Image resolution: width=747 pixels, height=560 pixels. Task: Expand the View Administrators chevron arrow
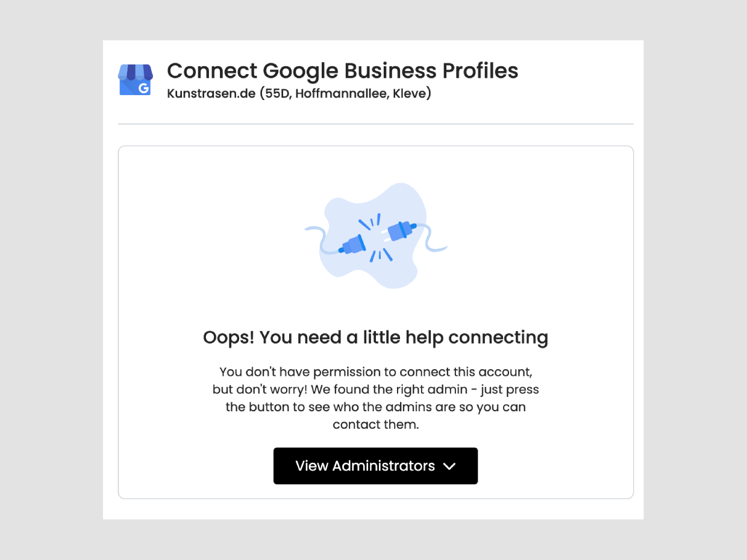tap(449, 466)
